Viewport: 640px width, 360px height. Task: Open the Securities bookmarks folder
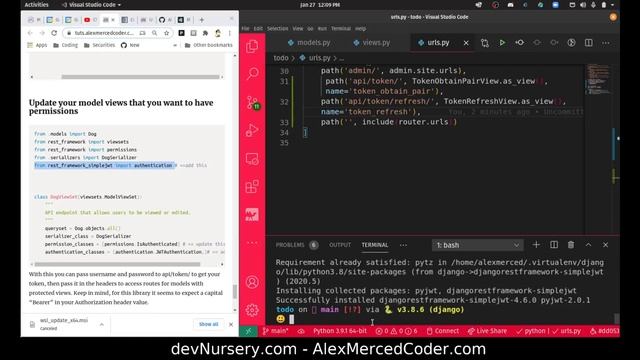(99, 45)
